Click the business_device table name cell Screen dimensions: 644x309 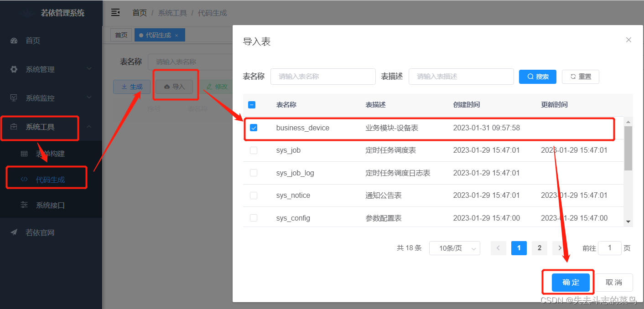pos(303,128)
